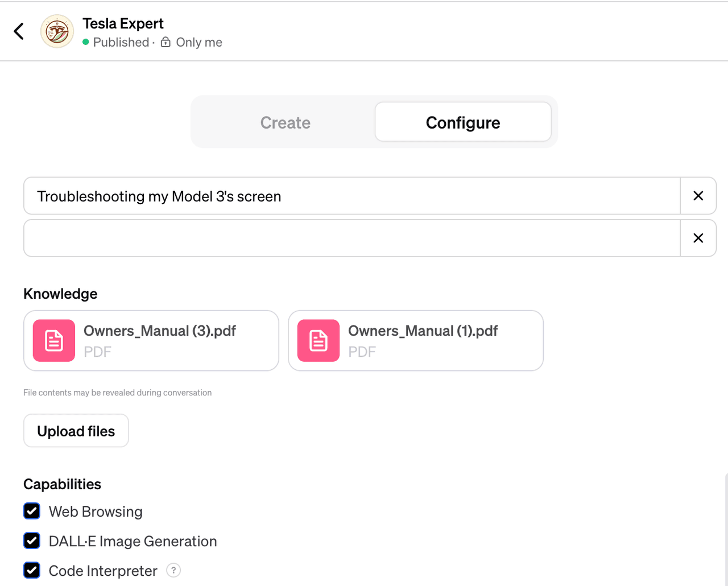This screenshot has width=728, height=586.
Task: Click the lock icon beside Only me
Action: pyautogui.click(x=166, y=42)
